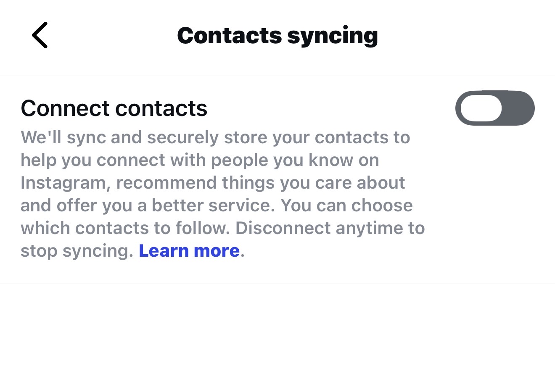Tap the empty area below the setting
This screenshot has width=555, height=392.
[x=277, y=336]
